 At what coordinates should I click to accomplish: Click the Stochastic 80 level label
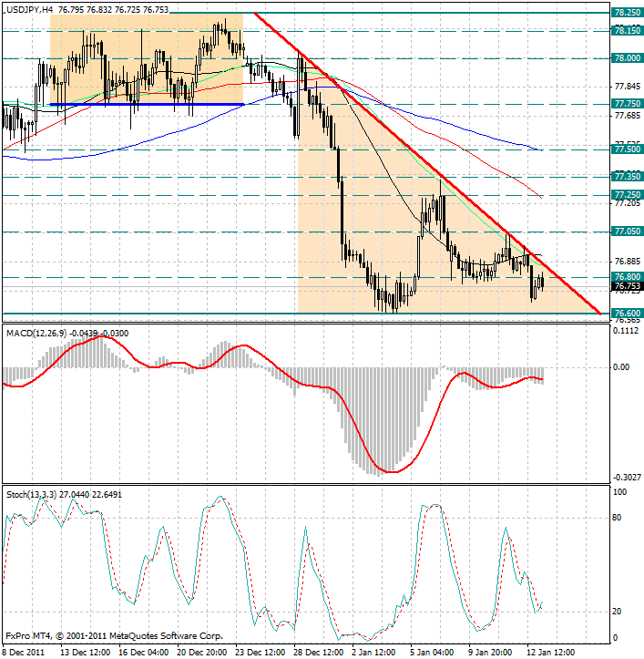point(617,518)
